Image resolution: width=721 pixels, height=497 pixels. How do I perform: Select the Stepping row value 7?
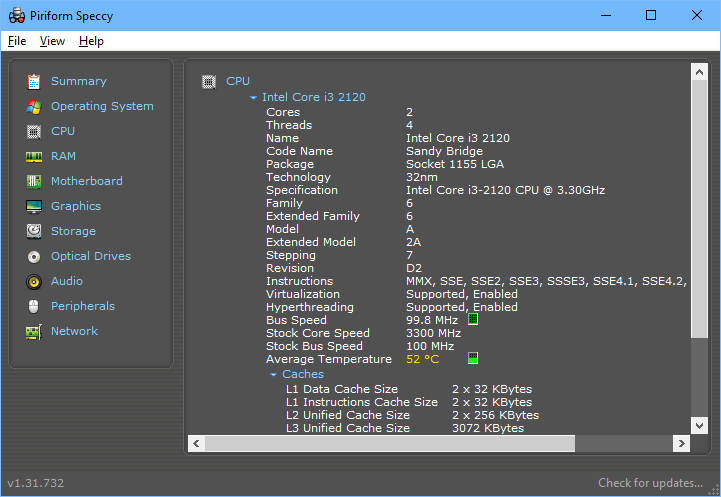pyautogui.click(x=409, y=255)
